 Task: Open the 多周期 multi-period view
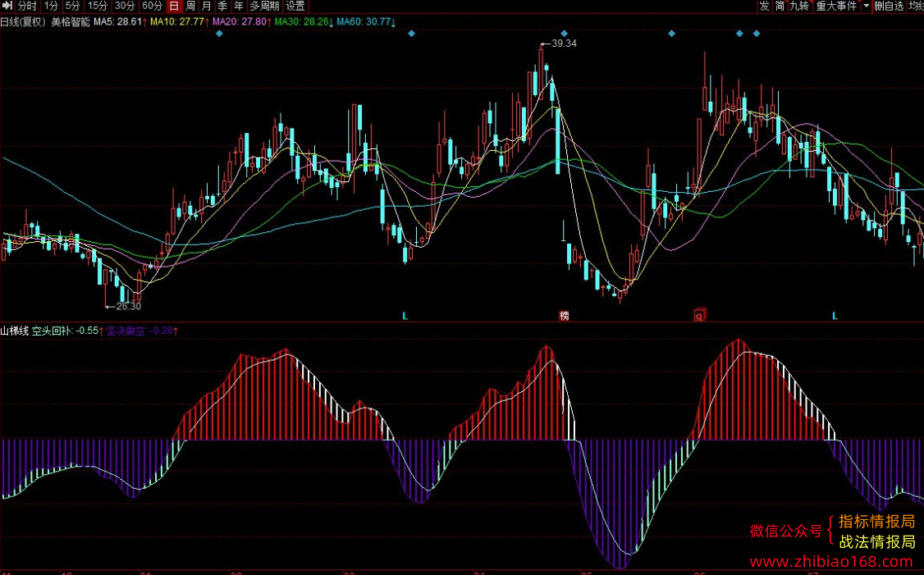[x=264, y=6]
